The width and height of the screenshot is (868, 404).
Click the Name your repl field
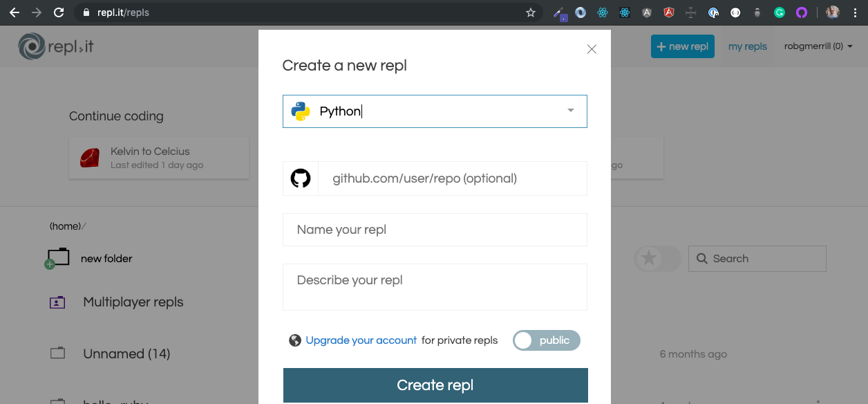[435, 230]
